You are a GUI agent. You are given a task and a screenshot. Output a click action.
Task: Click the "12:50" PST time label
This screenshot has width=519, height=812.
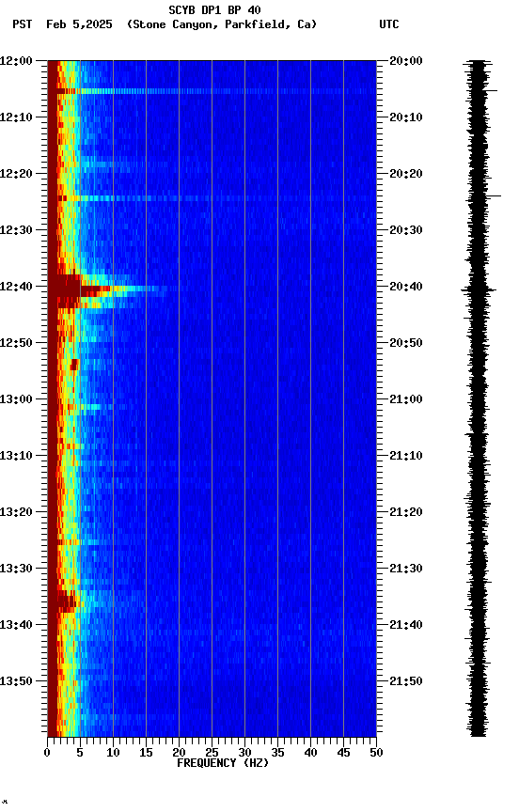(x=16, y=343)
